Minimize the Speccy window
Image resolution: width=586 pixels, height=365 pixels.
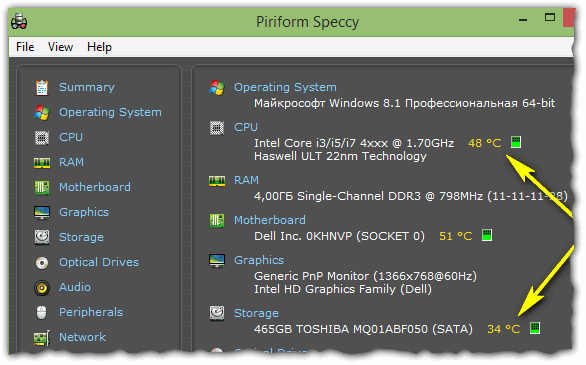(523, 19)
